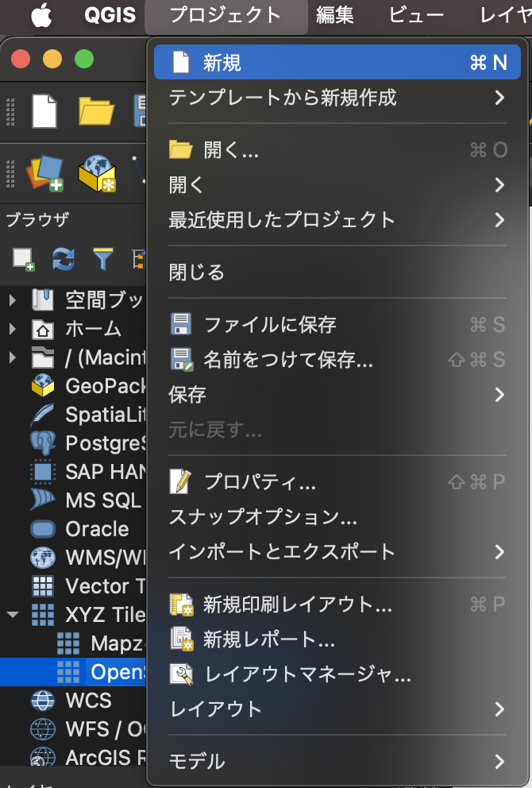The width and height of the screenshot is (532, 788).
Task: Click the new project page icon in toolbar
Action: 44,111
